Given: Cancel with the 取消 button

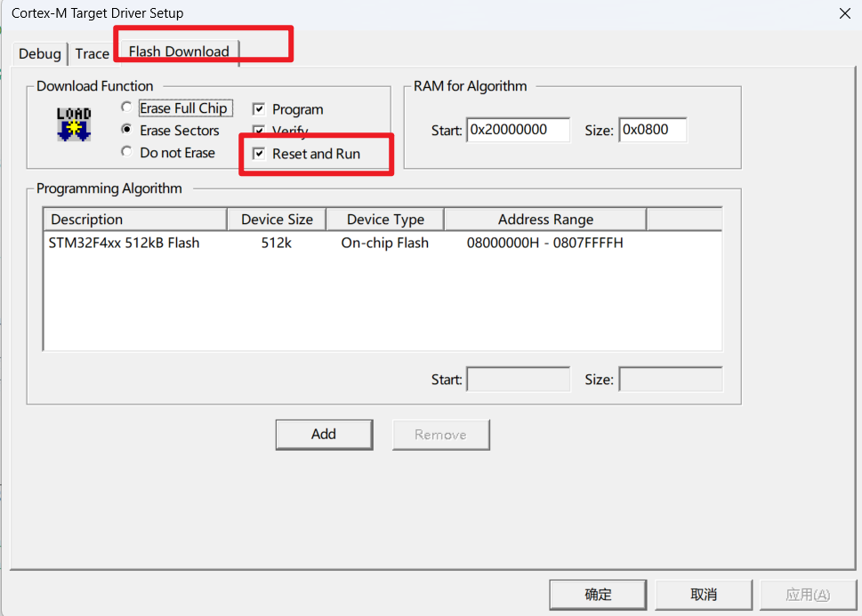Looking at the screenshot, I should (x=703, y=594).
